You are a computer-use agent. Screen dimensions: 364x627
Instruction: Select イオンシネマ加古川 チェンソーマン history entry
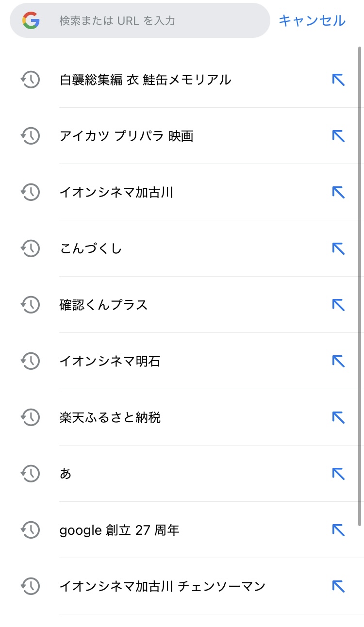[162, 586]
